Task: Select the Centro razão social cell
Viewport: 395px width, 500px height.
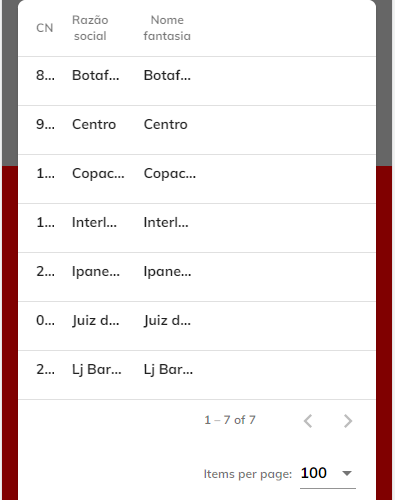Action: point(94,124)
